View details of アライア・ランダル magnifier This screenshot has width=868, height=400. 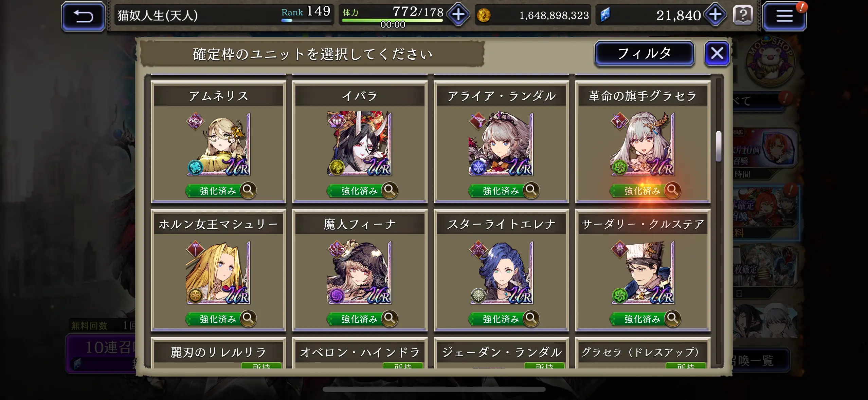pos(531,190)
